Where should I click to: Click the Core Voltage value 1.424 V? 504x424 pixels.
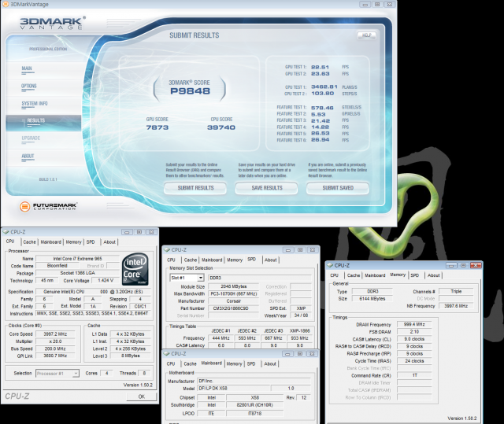pyautogui.click(x=105, y=281)
